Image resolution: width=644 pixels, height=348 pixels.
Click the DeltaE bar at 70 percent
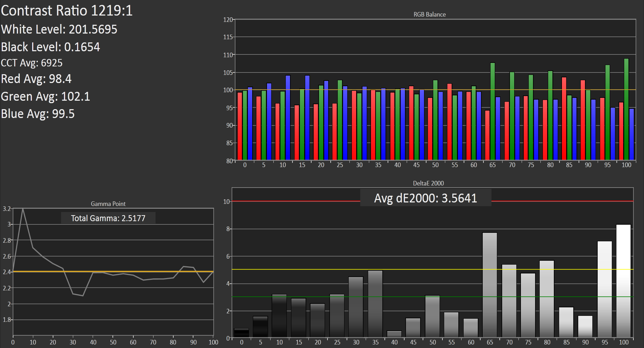(x=509, y=301)
